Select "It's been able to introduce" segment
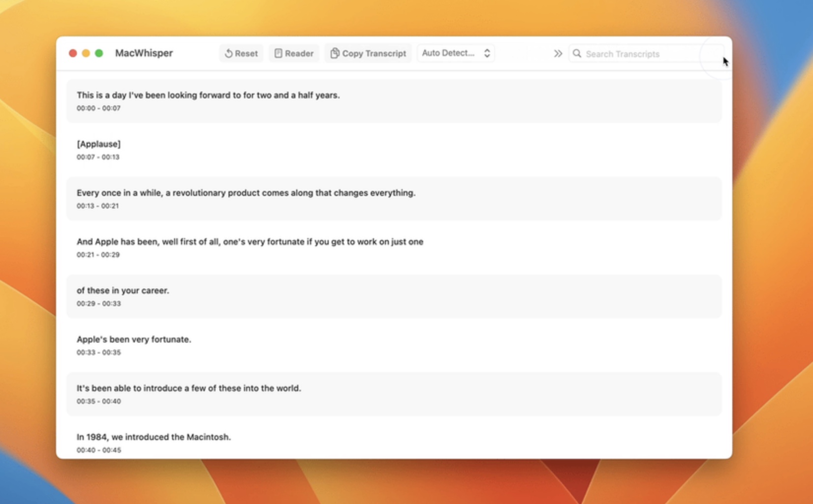813x504 pixels. 394,394
